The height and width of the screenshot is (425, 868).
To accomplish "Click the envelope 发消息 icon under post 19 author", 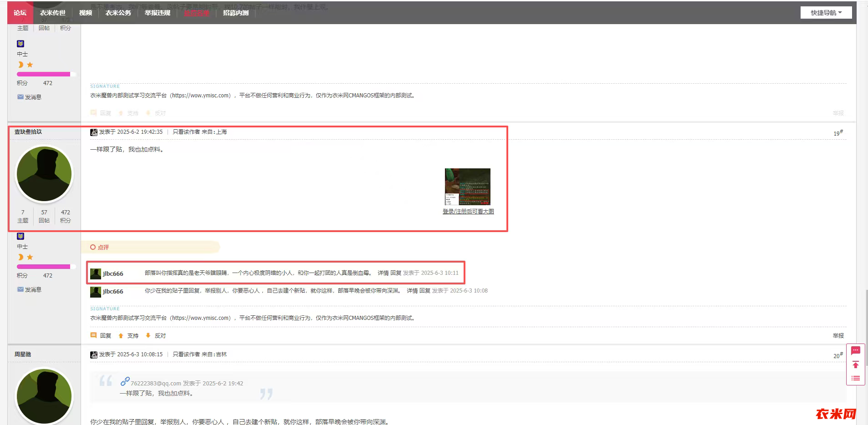I will point(20,289).
